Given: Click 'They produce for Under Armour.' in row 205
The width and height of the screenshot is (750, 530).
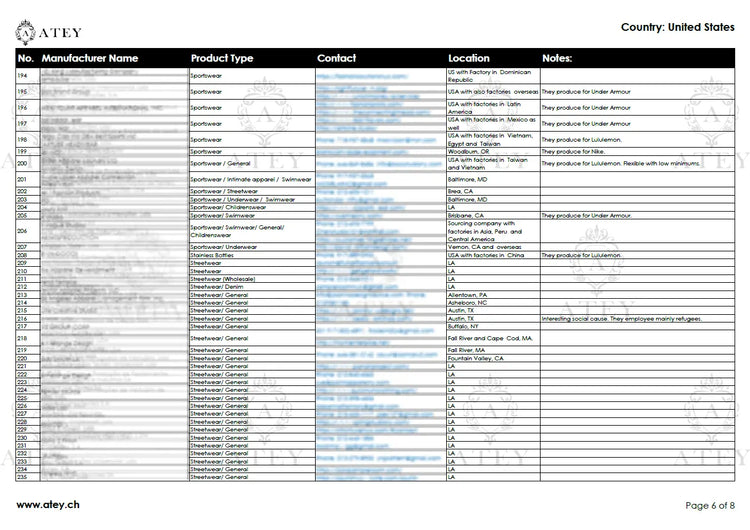Looking at the screenshot, I should coord(586,215).
